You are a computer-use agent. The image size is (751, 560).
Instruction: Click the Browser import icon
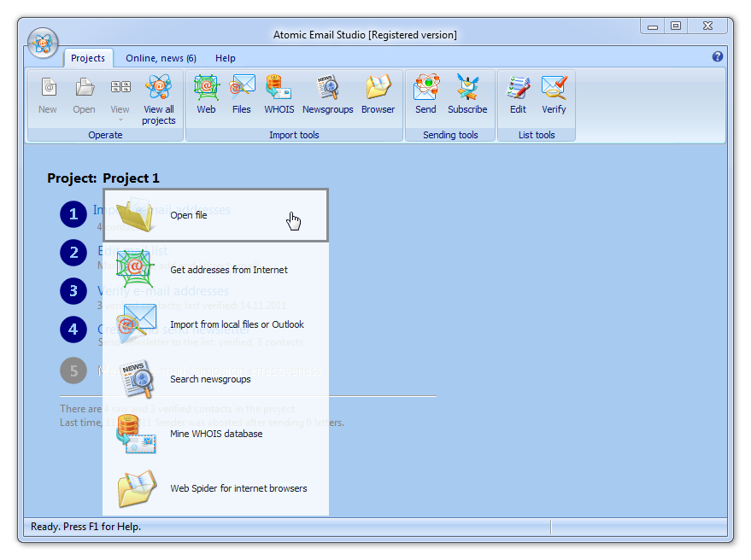coord(378,94)
